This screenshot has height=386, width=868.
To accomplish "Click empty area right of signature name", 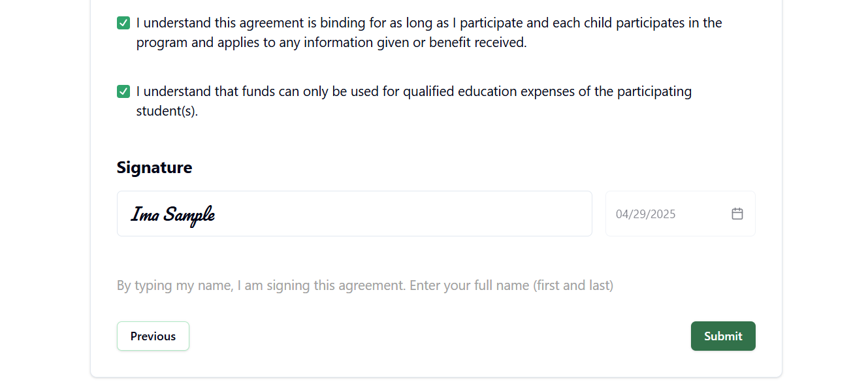I will [405, 214].
